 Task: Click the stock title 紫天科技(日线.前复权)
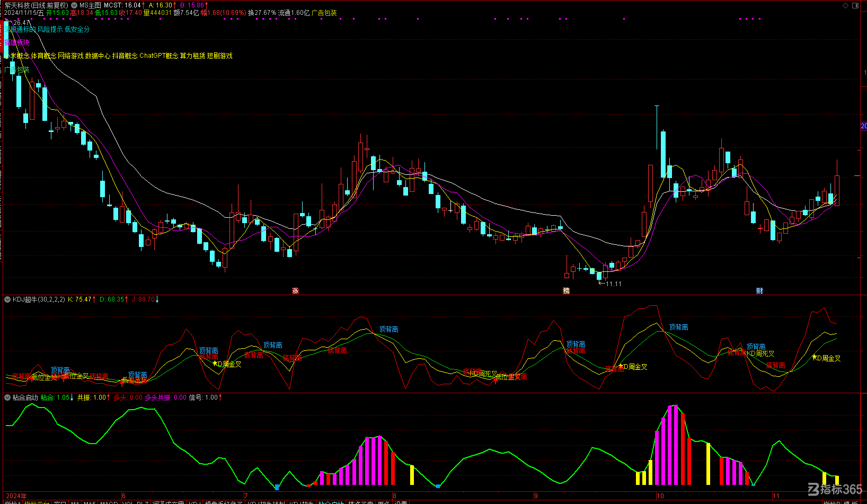(x=37, y=5)
